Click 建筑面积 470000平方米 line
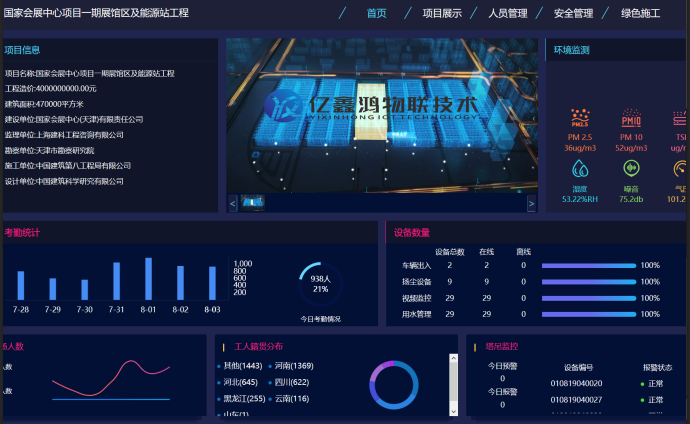Image resolution: width=690 pixels, height=424 pixels. pos(44,104)
